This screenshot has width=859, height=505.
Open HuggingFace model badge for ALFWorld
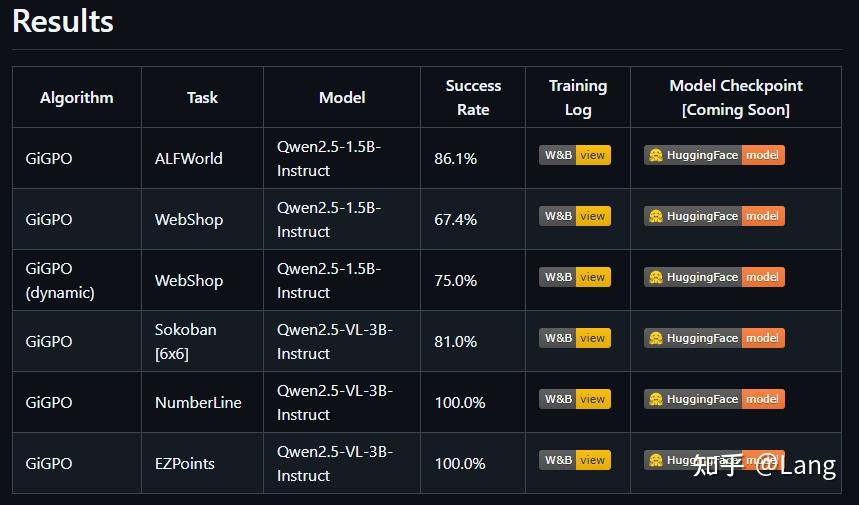pyautogui.click(x=714, y=155)
